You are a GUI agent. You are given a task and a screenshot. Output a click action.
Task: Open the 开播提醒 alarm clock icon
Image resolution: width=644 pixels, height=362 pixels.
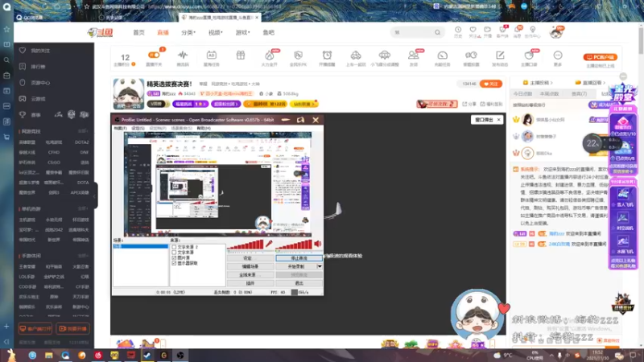pos(327,55)
